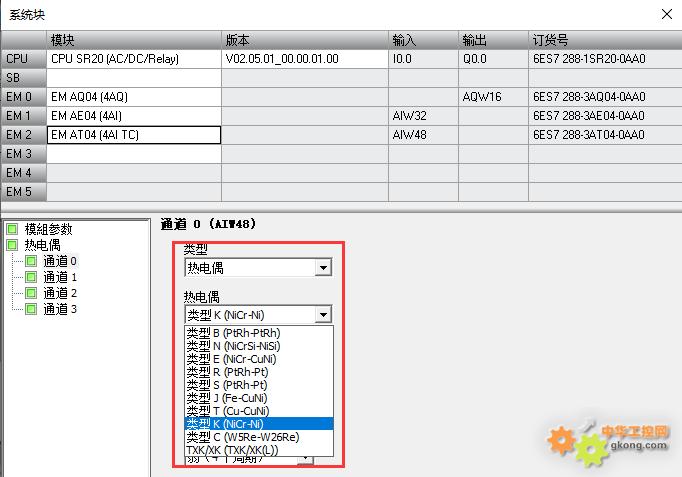The height and width of the screenshot is (477, 682).
Task: Click the AIW32 input cell
Action: pos(423,116)
